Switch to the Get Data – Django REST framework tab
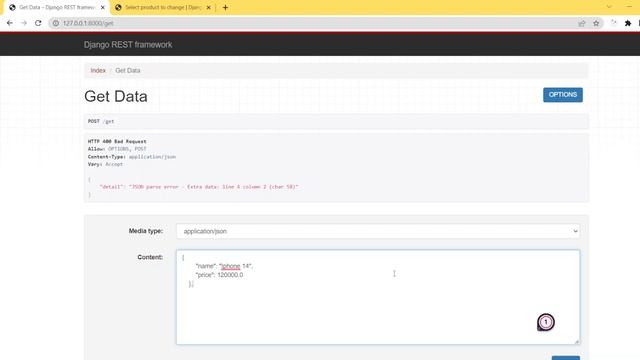640x360 pixels. pyautogui.click(x=56, y=7)
